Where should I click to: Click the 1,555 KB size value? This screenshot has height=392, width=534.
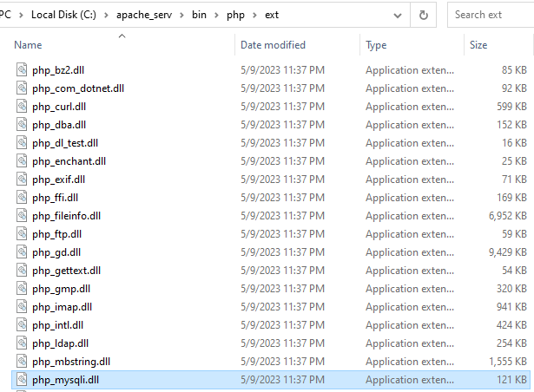click(508, 361)
